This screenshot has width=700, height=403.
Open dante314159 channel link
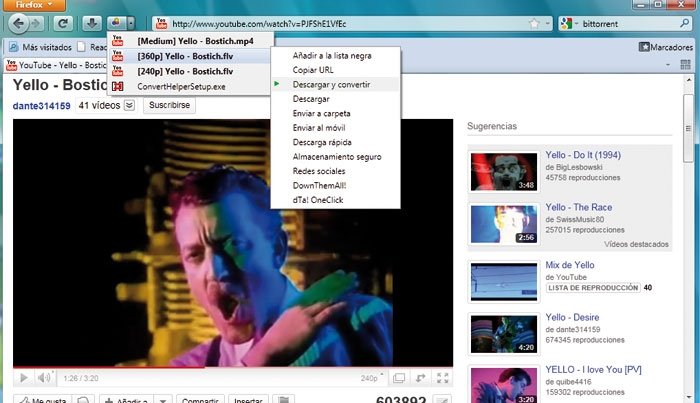(x=42, y=106)
